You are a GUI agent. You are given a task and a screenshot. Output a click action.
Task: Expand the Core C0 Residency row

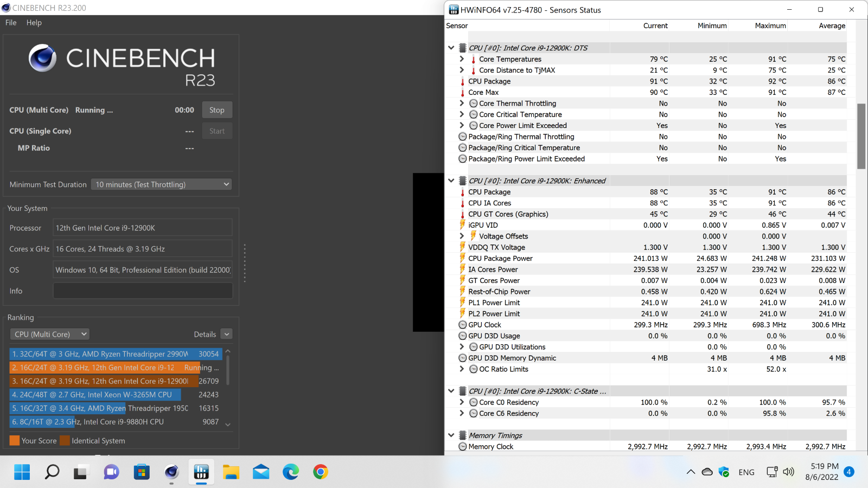click(x=462, y=402)
